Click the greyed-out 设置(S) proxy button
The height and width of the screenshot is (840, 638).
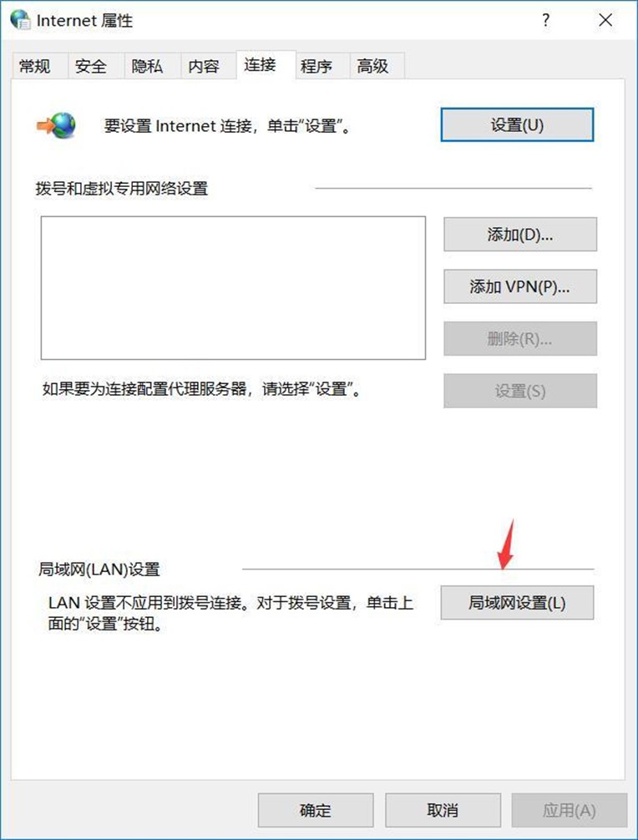coord(520,391)
